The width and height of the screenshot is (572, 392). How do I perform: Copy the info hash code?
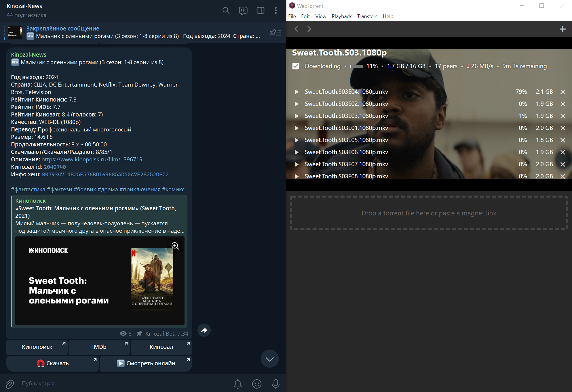click(105, 174)
